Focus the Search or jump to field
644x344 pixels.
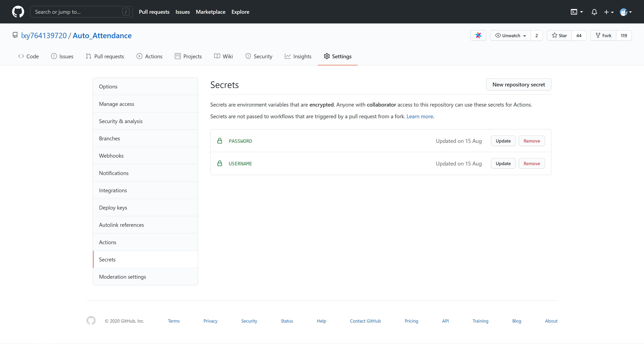pos(81,12)
